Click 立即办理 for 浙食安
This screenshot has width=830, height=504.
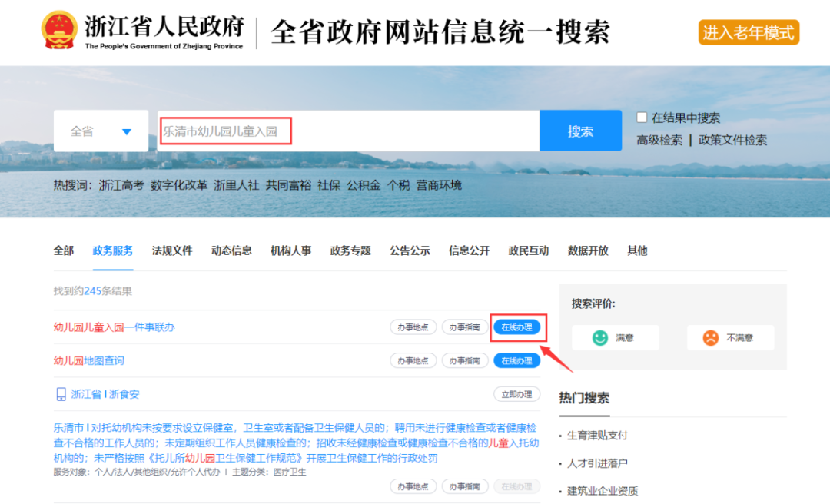[516, 394]
